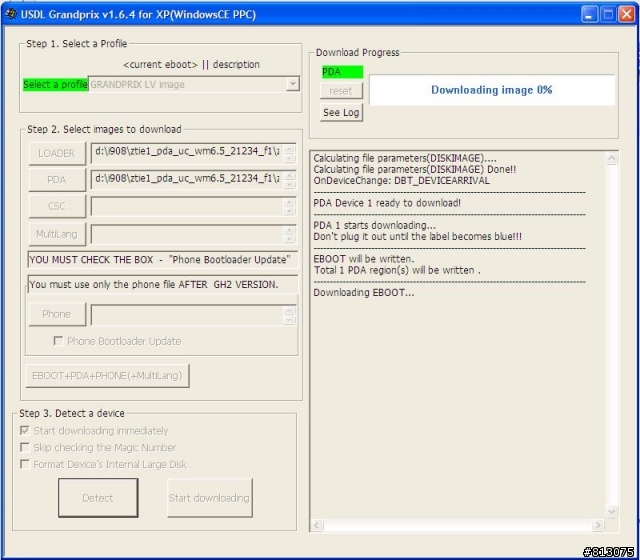Click the log line PDA Device 1 ready to download!
Image resolution: width=640 pixels, height=560 pixels.
387,203
